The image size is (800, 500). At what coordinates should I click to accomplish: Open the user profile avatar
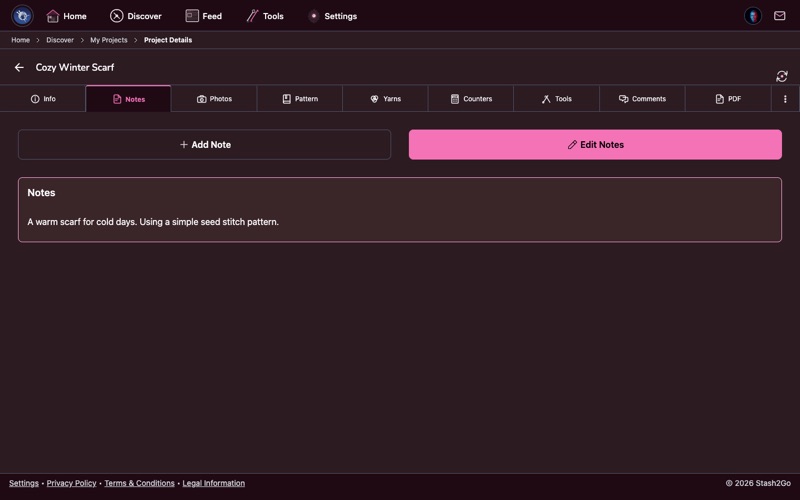point(753,16)
